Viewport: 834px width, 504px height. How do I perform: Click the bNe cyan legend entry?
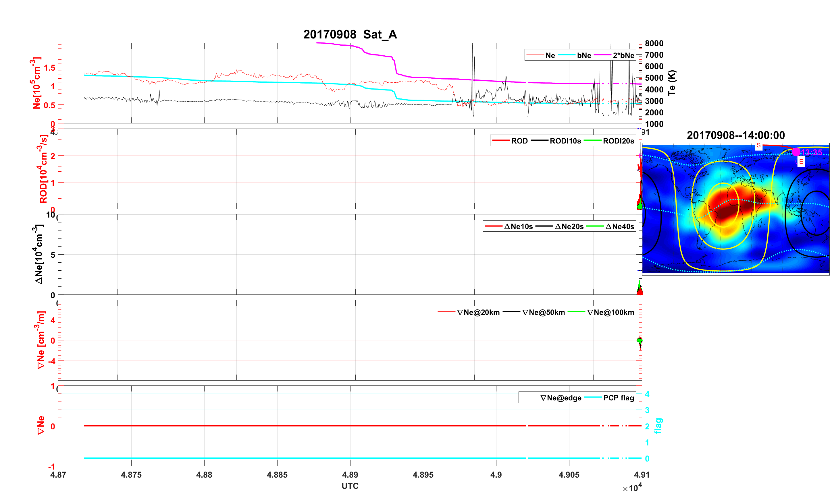(x=584, y=55)
